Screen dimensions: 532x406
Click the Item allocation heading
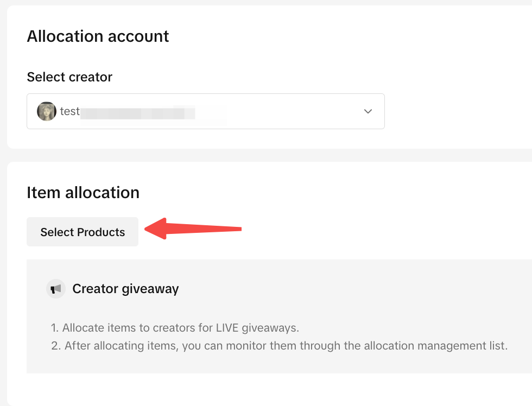click(x=83, y=192)
